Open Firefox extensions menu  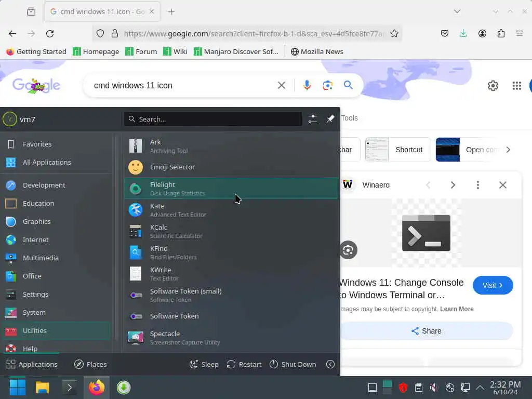pyautogui.click(x=501, y=33)
